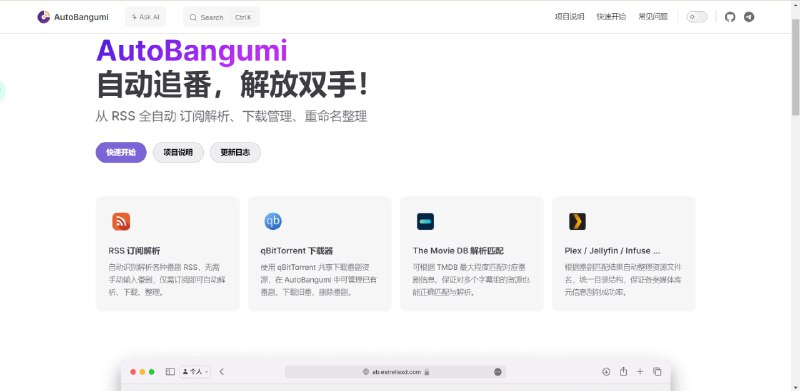The width and height of the screenshot is (800, 391).
Task: Toggle the dark mode appearance switch
Action: click(697, 17)
